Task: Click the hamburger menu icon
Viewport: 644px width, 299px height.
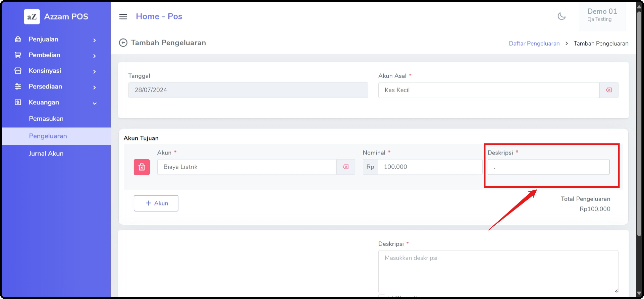Action: tap(123, 17)
